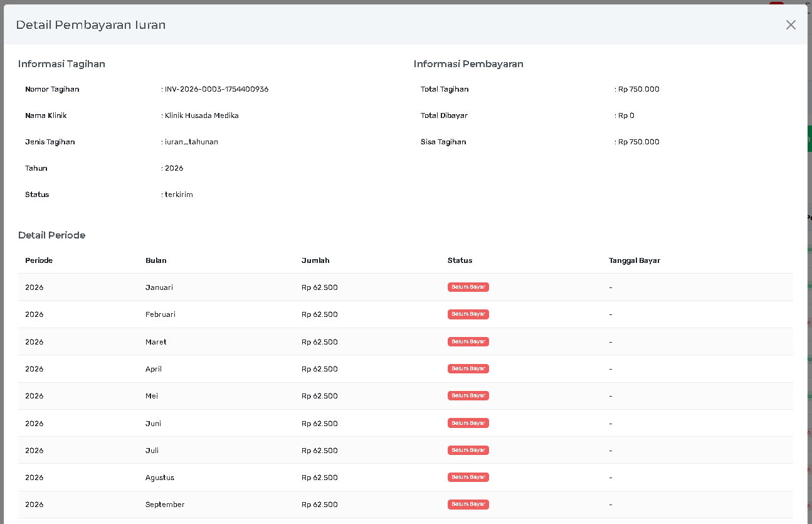This screenshot has width=812, height=524.
Task: Click the iuran_tahunan billing type value
Action: (191, 142)
